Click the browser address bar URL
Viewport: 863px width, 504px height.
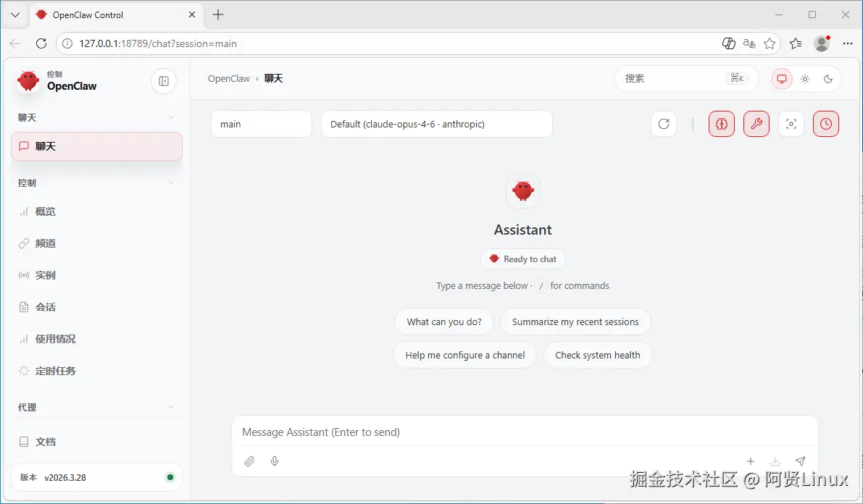[x=158, y=43]
